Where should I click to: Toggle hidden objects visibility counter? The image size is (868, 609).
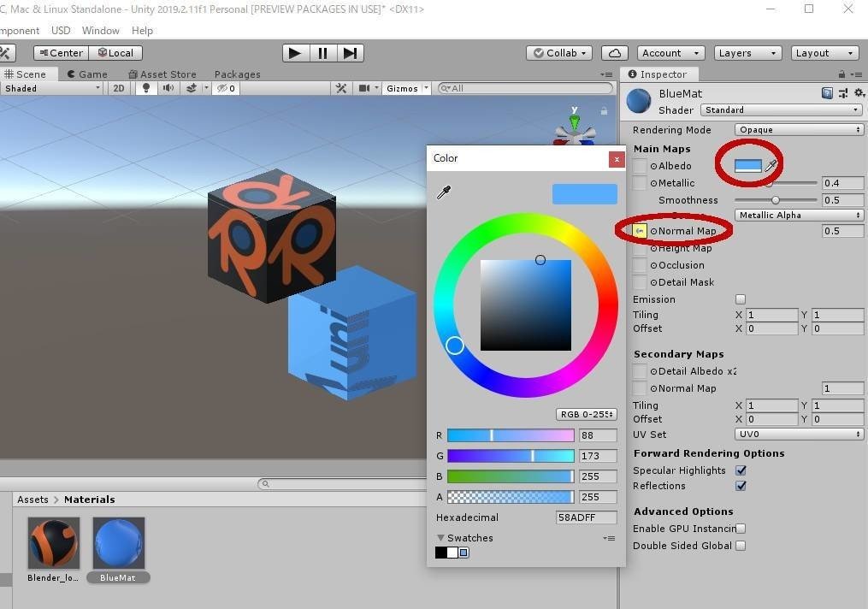pyautogui.click(x=227, y=88)
